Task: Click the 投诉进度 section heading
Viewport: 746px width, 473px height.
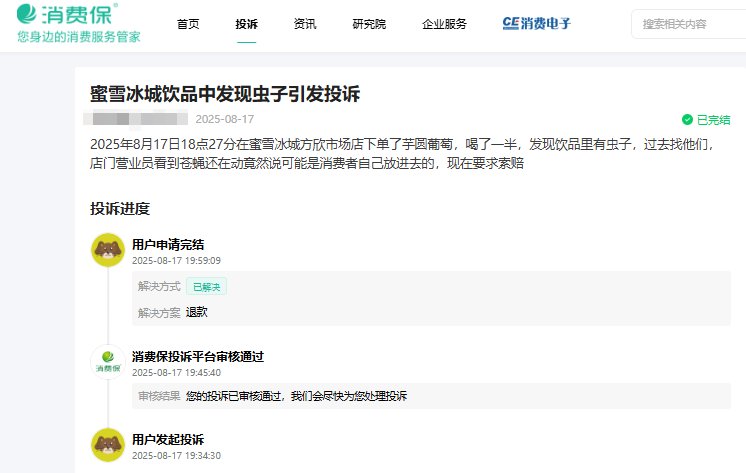Action: click(120, 209)
